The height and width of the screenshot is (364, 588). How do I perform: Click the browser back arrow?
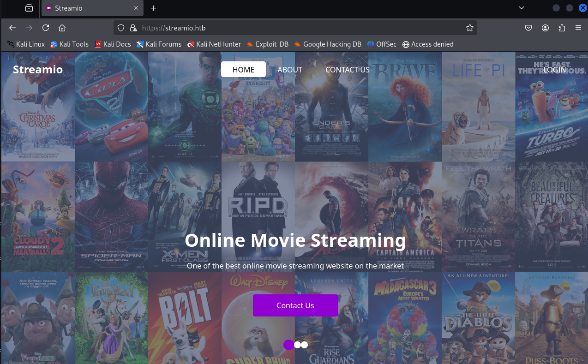point(12,28)
